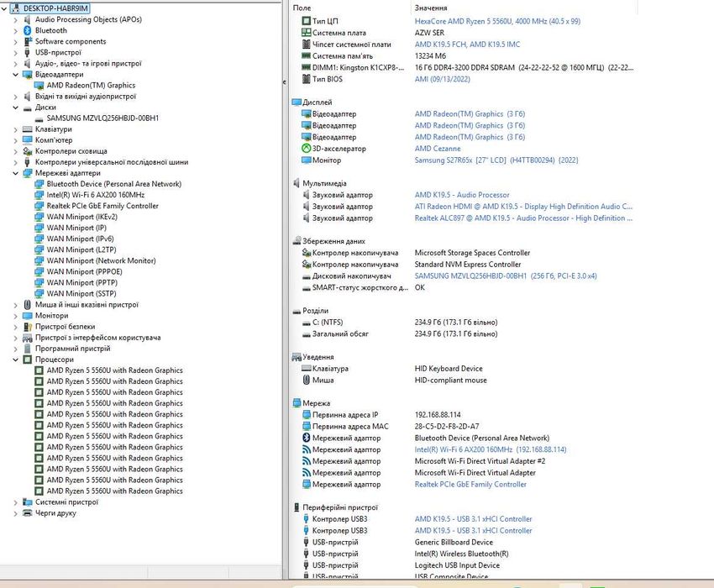Collapse the Процесори category

(15, 360)
